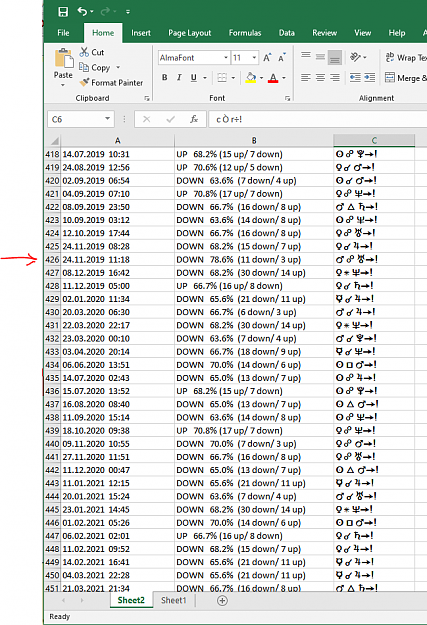Select the Sheet2 tab

pyautogui.click(x=131, y=600)
